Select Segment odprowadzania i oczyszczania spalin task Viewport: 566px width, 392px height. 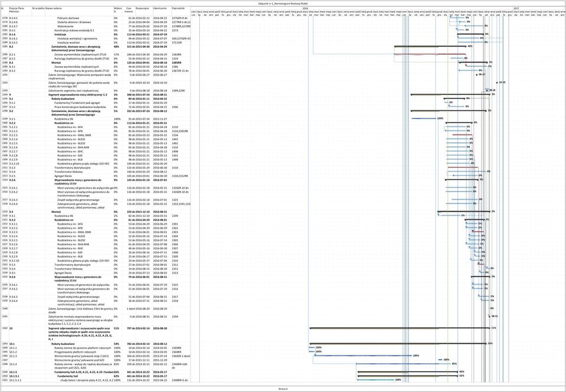point(80,334)
